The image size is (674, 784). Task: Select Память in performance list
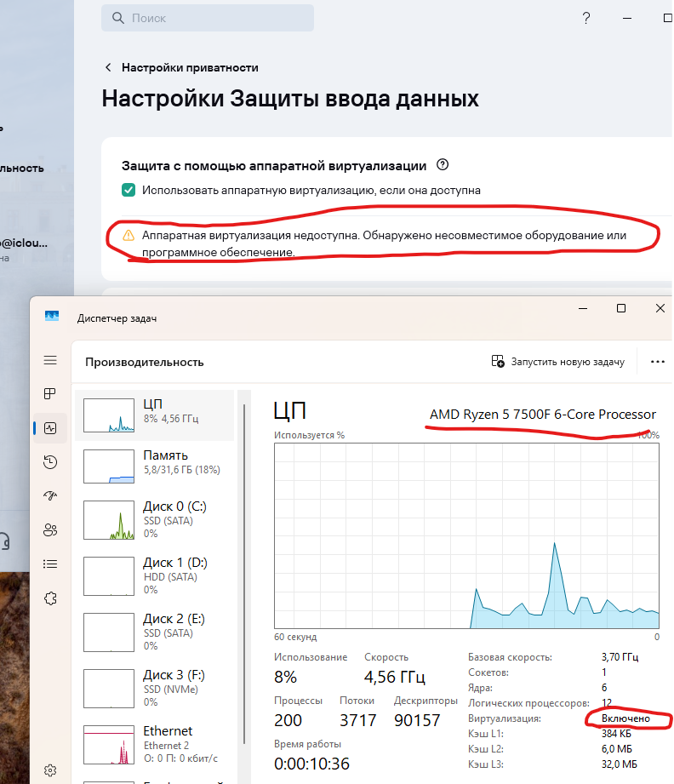pyautogui.click(x=154, y=466)
